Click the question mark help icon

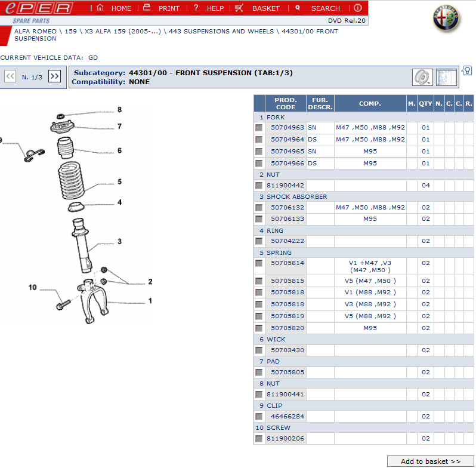(196, 8)
